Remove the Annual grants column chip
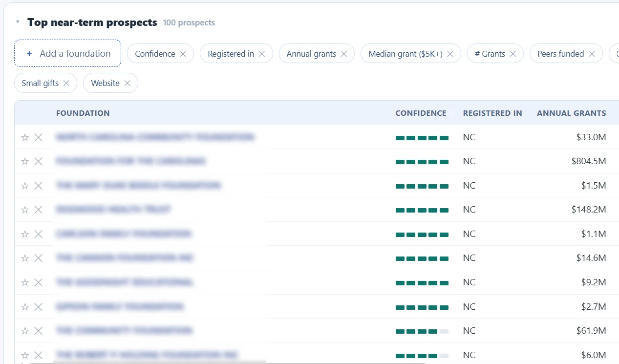Screen dimensions: 619x364 [x=344, y=54]
